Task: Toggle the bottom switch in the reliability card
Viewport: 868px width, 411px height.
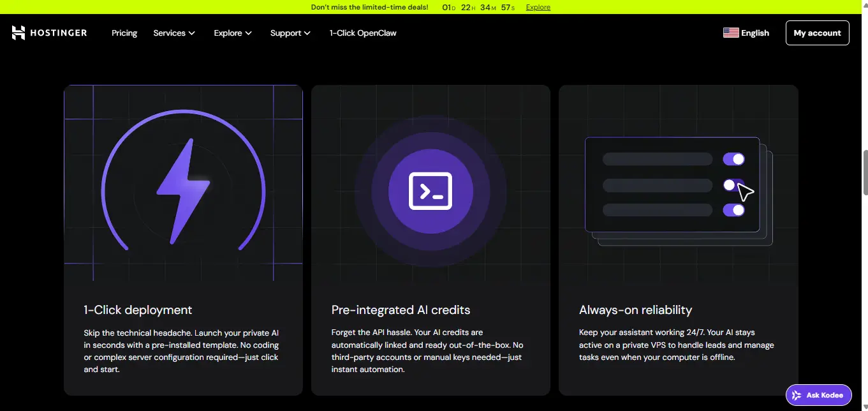Action: coord(733,210)
